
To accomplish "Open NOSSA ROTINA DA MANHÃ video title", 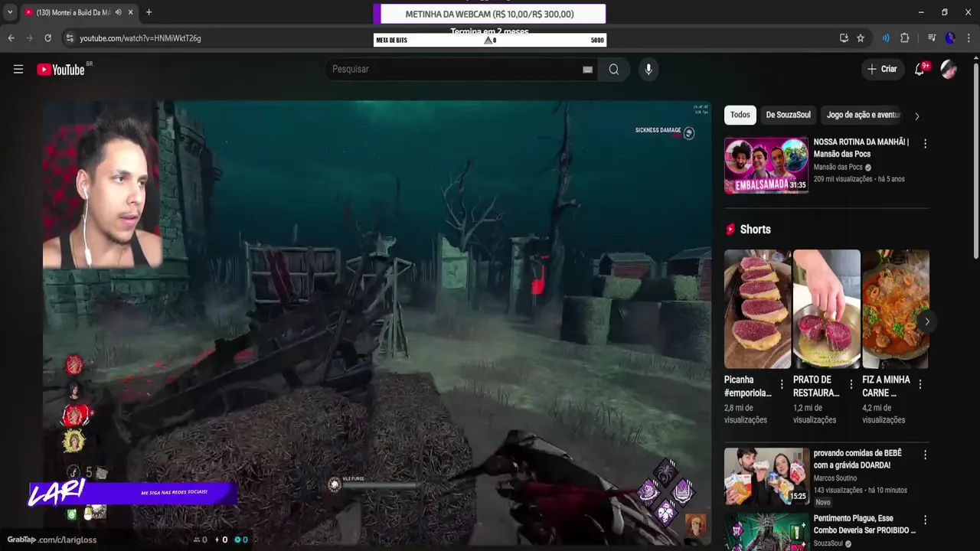I will tap(861, 148).
